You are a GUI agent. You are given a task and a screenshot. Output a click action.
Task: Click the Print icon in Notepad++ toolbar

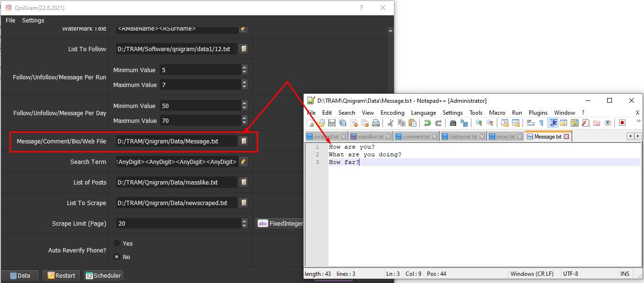coord(376,123)
